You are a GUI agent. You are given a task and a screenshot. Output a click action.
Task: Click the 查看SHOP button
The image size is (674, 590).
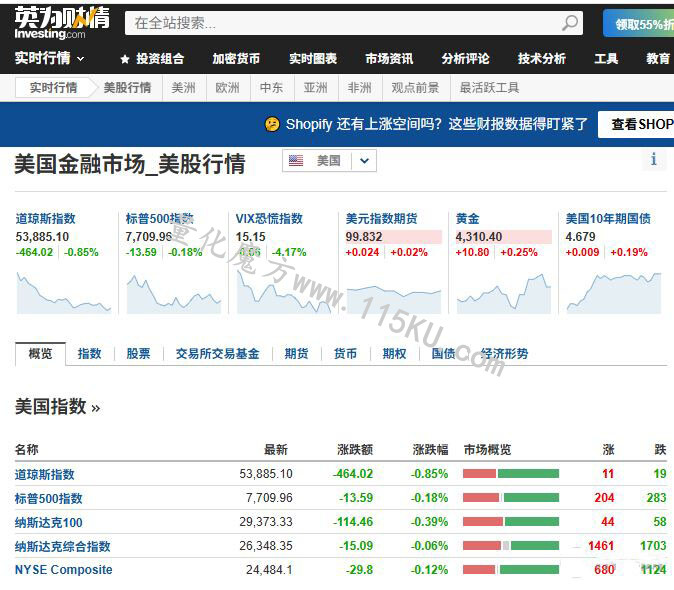(636, 125)
